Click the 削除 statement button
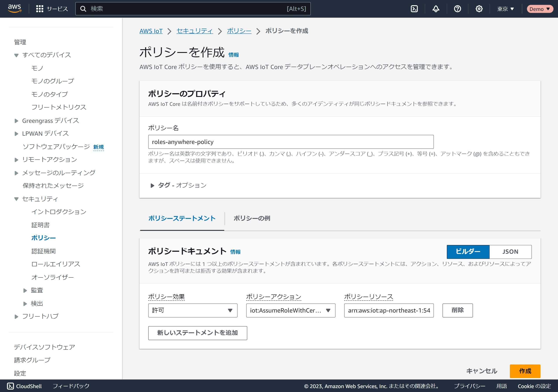The width and height of the screenshot is (558, 392). [457, 310]
